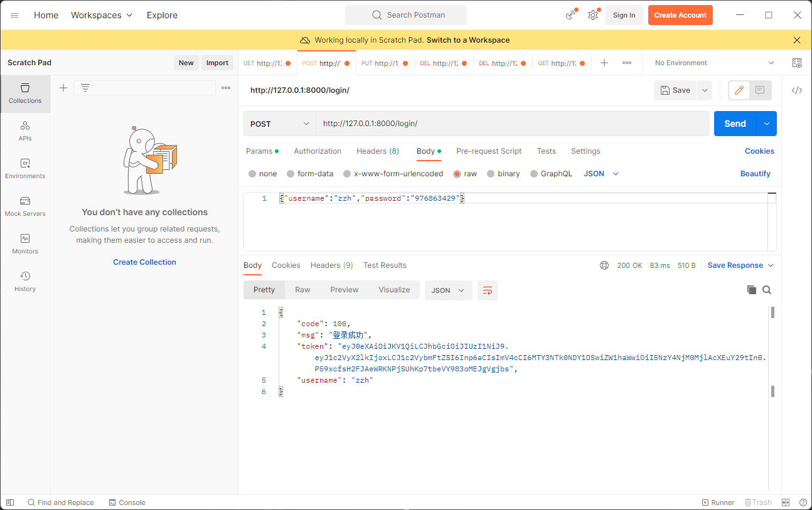Select the PUT request tab
The height and width of the screenshot is (510, 812).
tap(385, 63)
